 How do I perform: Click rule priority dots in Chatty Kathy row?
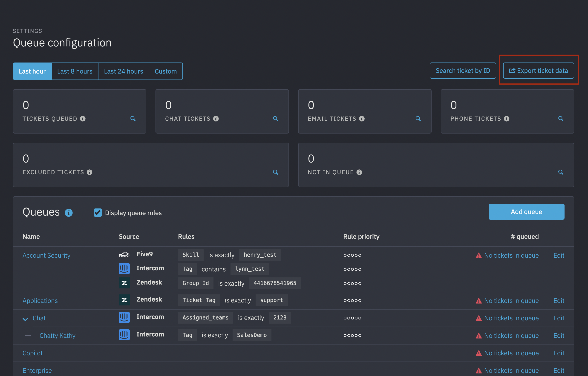point(352,336)
